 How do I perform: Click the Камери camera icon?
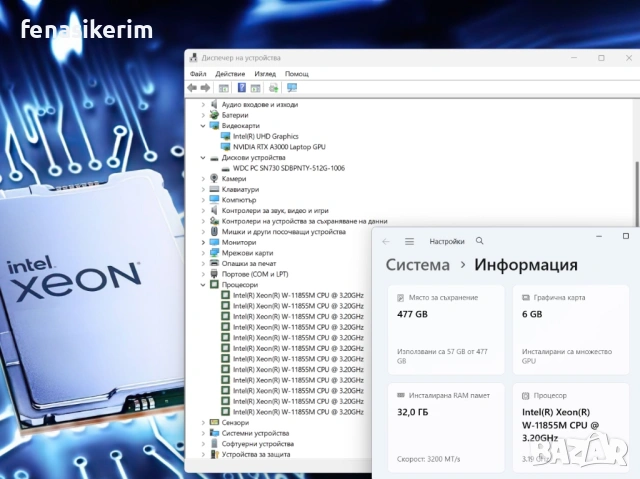coord(214,178)
